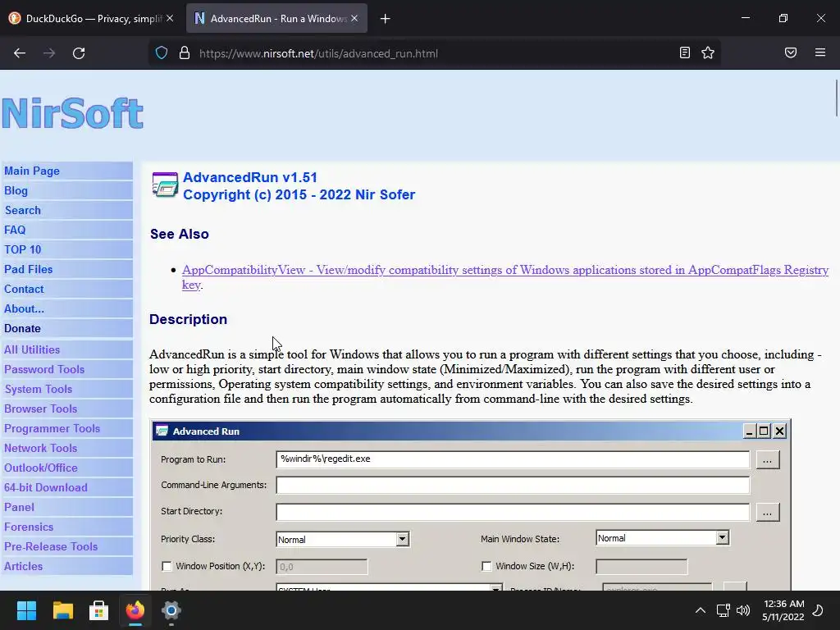Open All Utilities in the sidebar
The height and width of the screenshot is (630, 840).
[32, 349]
